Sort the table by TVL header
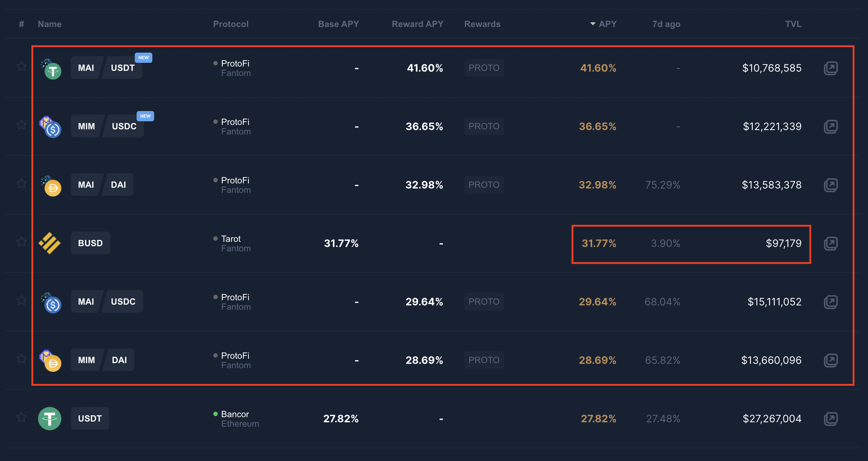The image size is (868, 461). 793,24
